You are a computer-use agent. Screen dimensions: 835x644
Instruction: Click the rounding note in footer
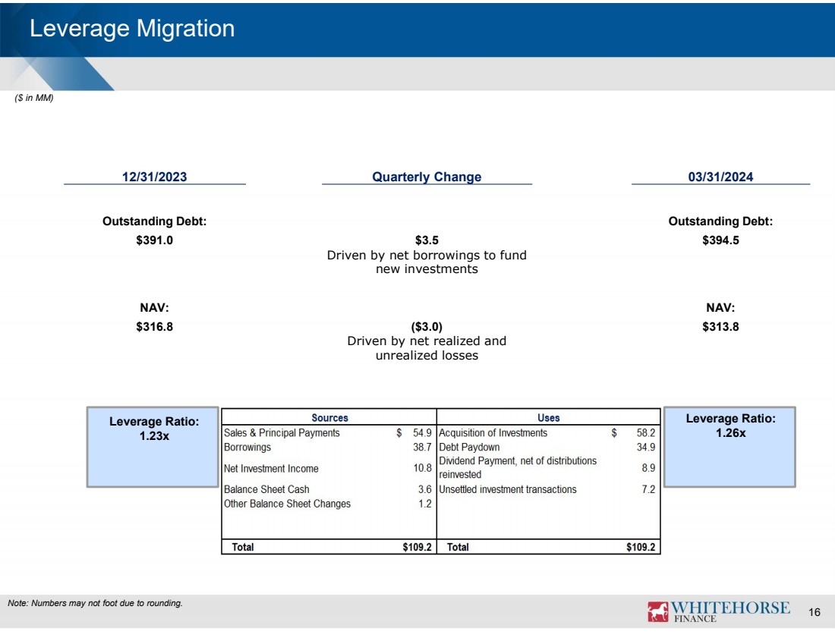point(95,604)
